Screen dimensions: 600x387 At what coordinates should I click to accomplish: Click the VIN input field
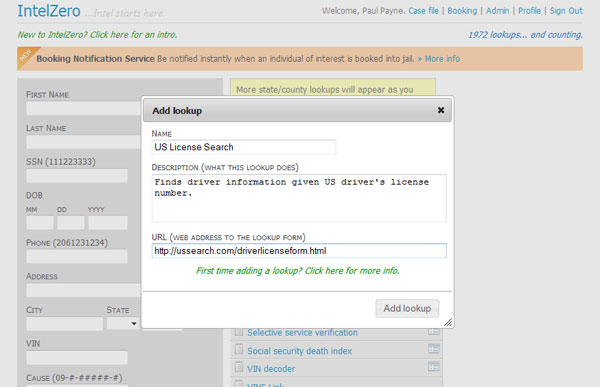point(77,358)
